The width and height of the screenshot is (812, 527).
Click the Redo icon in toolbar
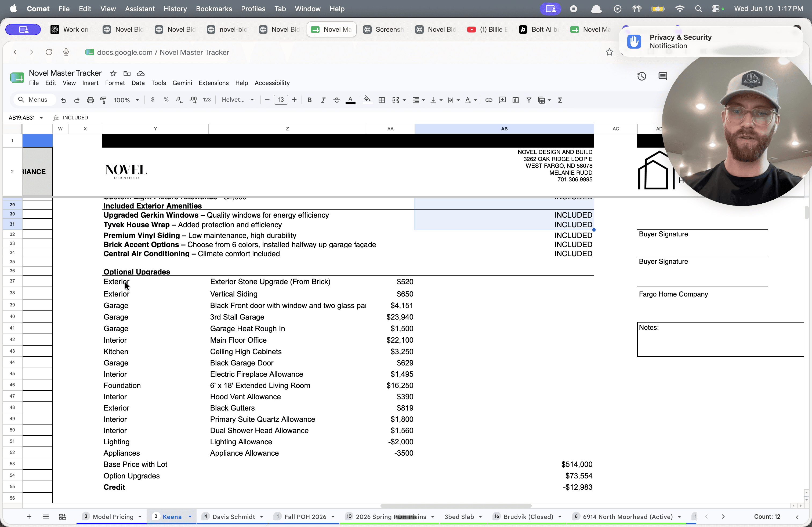click(77, 100)
